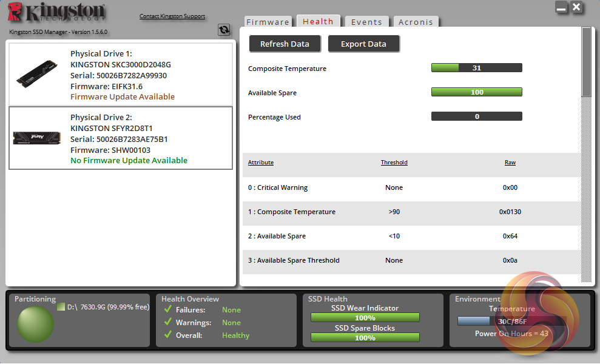
Task: Click the No Firmware Update Available text
Action: click(x=129, y=160)
